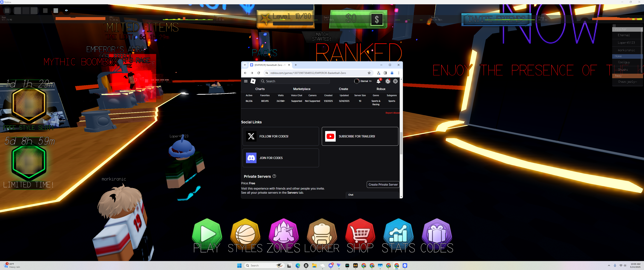Open Roblox hamburger navigation menu
The image size is (644, 270).
tap(246, 81)
